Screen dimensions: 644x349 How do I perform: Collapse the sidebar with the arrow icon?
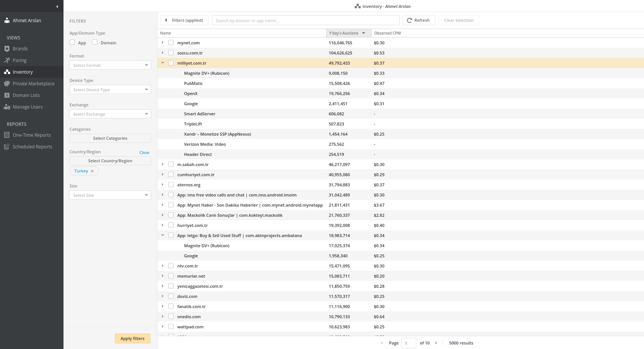(x=57, y=6)
